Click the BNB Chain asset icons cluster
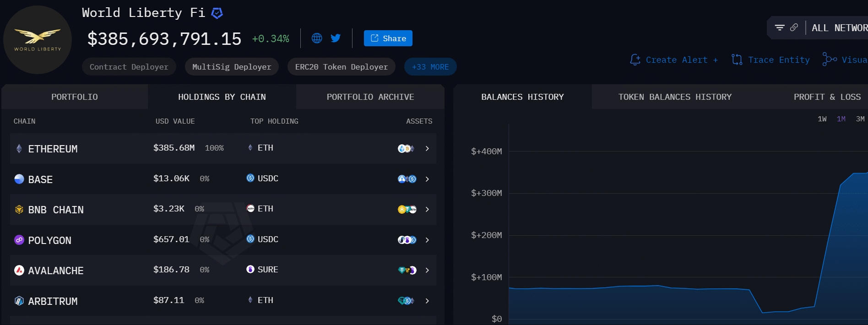This screenshot has width=868, height=325. point(407,210)
